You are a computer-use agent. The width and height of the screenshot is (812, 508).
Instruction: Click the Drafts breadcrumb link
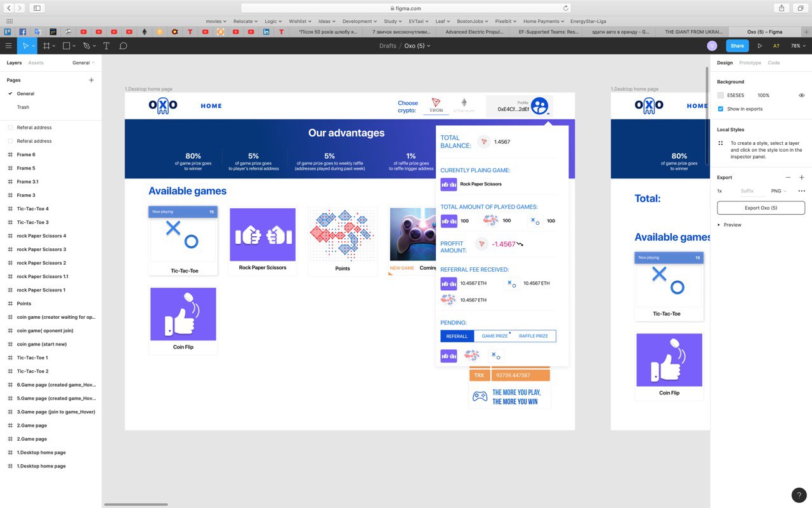(x=388, y=46)
